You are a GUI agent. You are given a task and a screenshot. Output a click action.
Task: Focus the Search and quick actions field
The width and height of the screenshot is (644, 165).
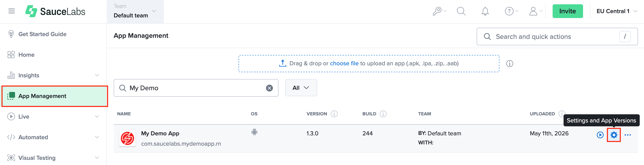point(557,37)
